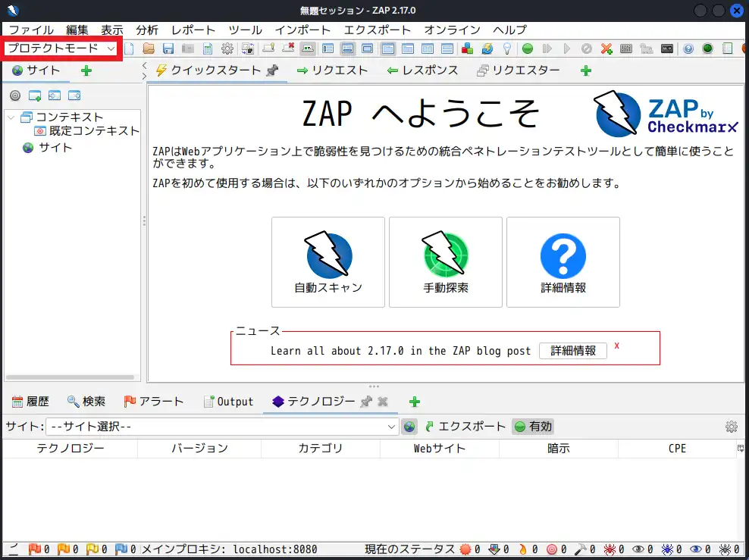Open ZAP help question mark icon
The image size is (749, 560).
click(x=687, y=48)
